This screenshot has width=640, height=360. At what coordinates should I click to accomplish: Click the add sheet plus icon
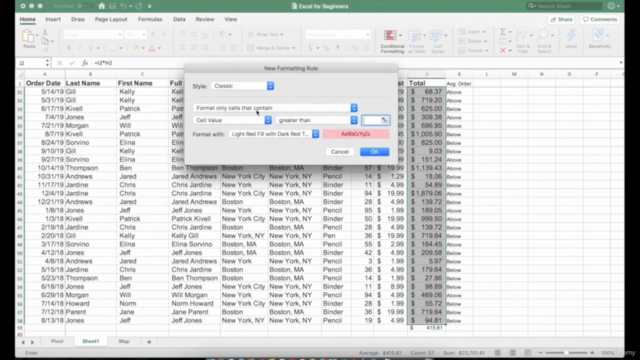(149, 342)
